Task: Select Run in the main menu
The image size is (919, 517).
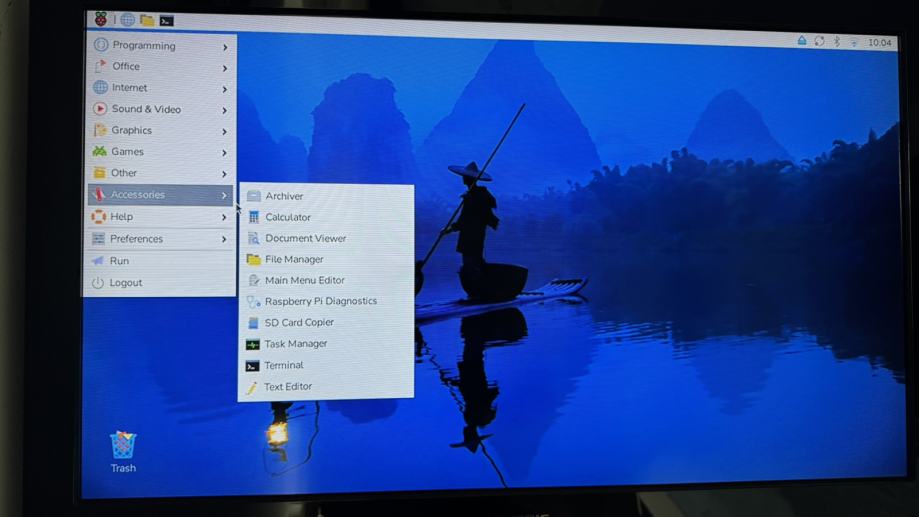Action: pos(119,261)
